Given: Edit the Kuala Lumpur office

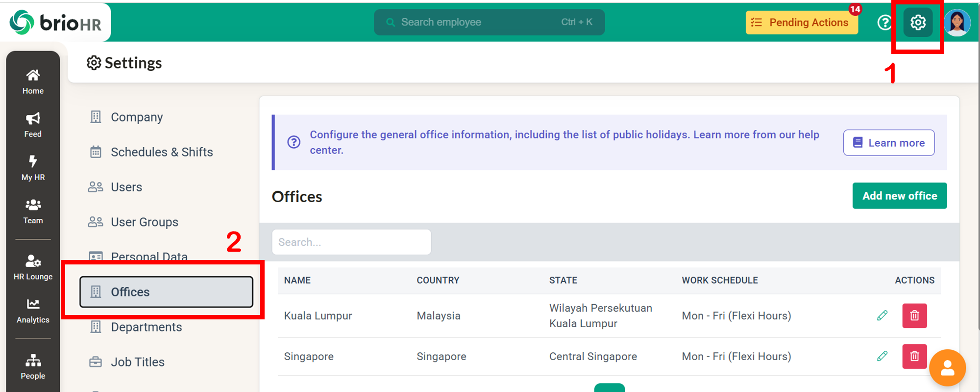Looking at the screenshot, I should click(x=882, y=315).
